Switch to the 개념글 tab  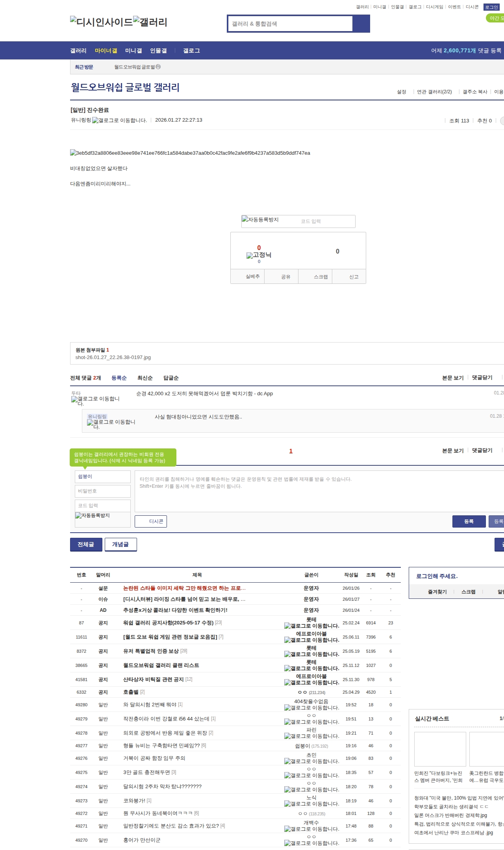[120, 544]
